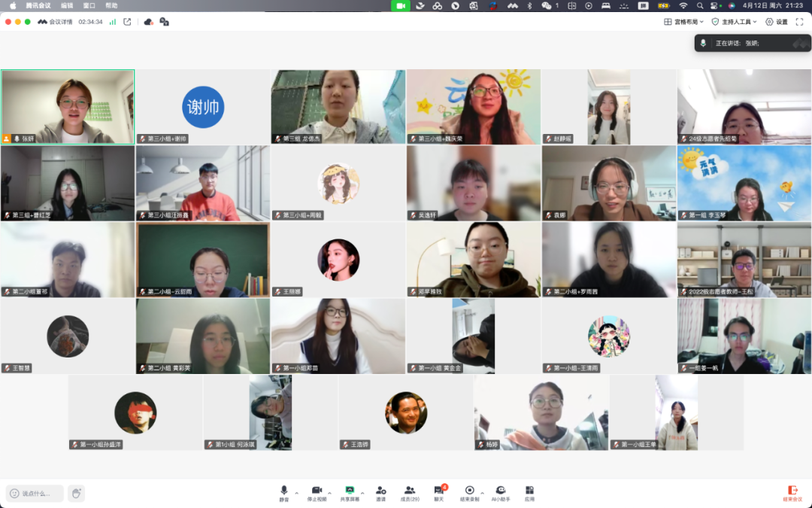Viewport: 812px width, 508px height.
Task: Click muted mic icon on 袁娜 label
Action: tap(548, 215)
